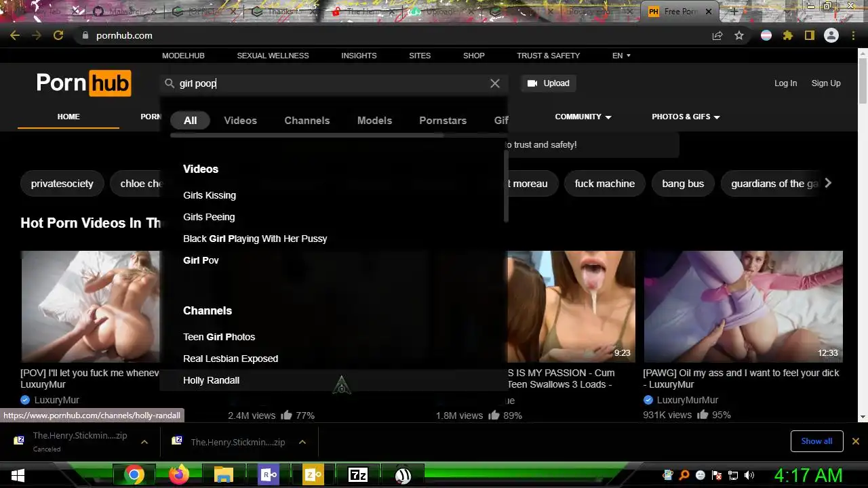Open the Windows Start menu

click(x=18, y=475)
